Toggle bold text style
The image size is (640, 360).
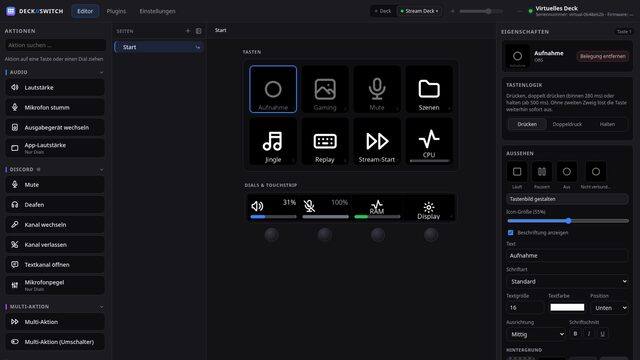(x=575, y=334)
